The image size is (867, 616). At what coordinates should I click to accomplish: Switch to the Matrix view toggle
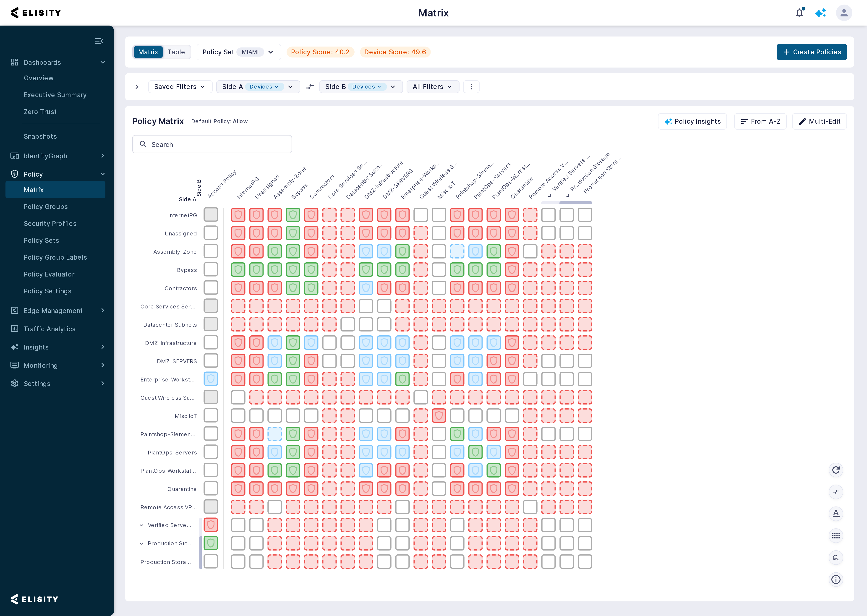coord(148,52)
